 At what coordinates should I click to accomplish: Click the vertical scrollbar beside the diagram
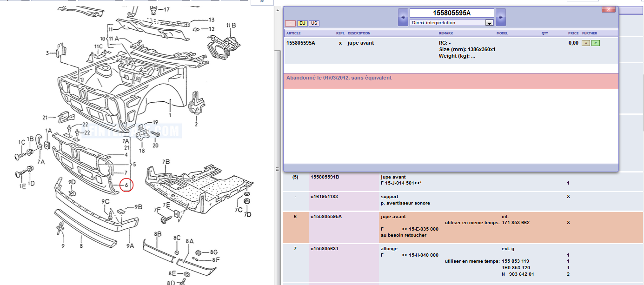[277, 139]
